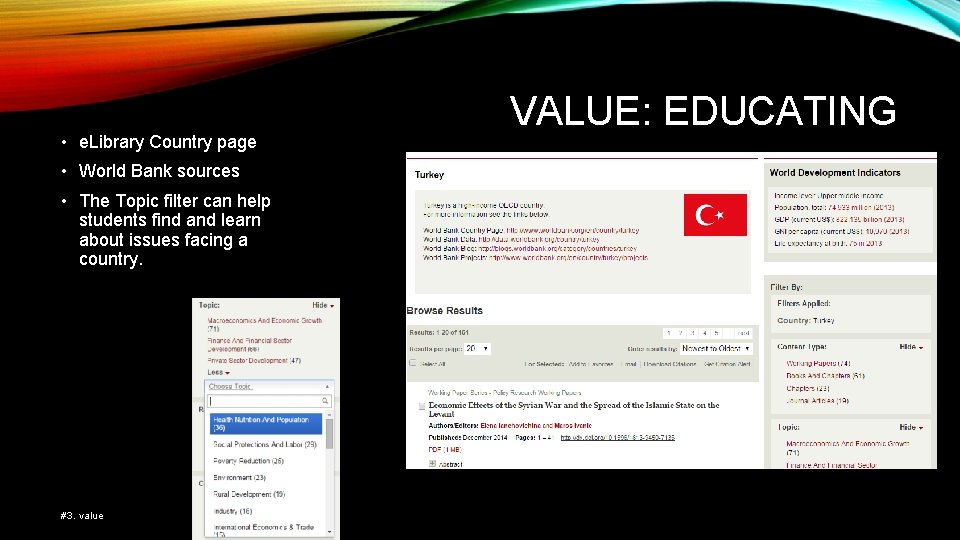Open Economic Effects of the Syrian War article

coord(574,410)
